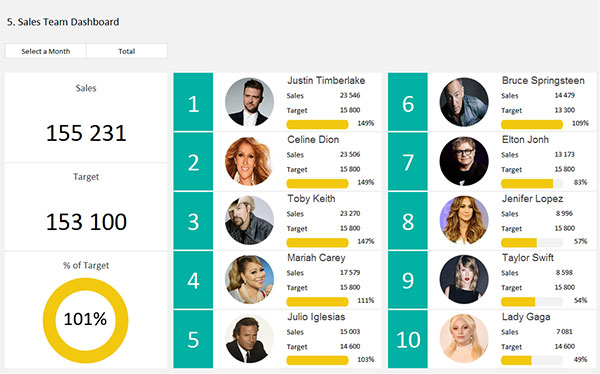Select Elton Jonh's circular portrait
This screenshot has height=374, width=600.
(x=464, y=161)
